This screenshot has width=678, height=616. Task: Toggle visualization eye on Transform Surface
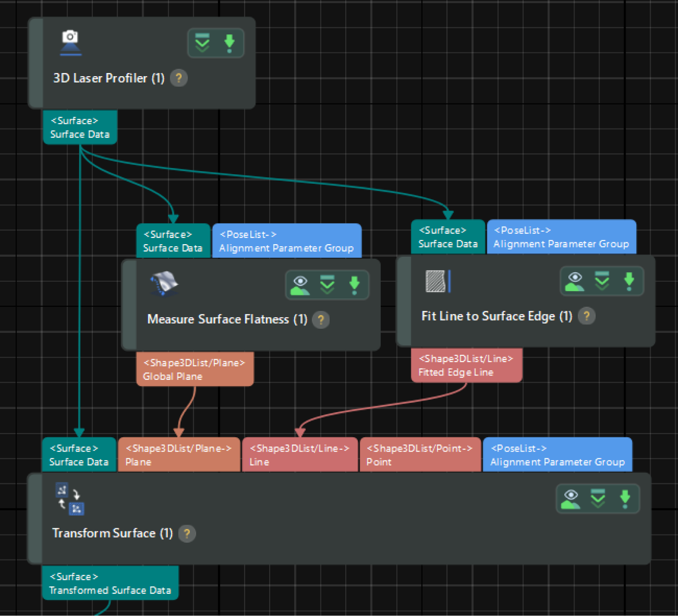[571, 499]
